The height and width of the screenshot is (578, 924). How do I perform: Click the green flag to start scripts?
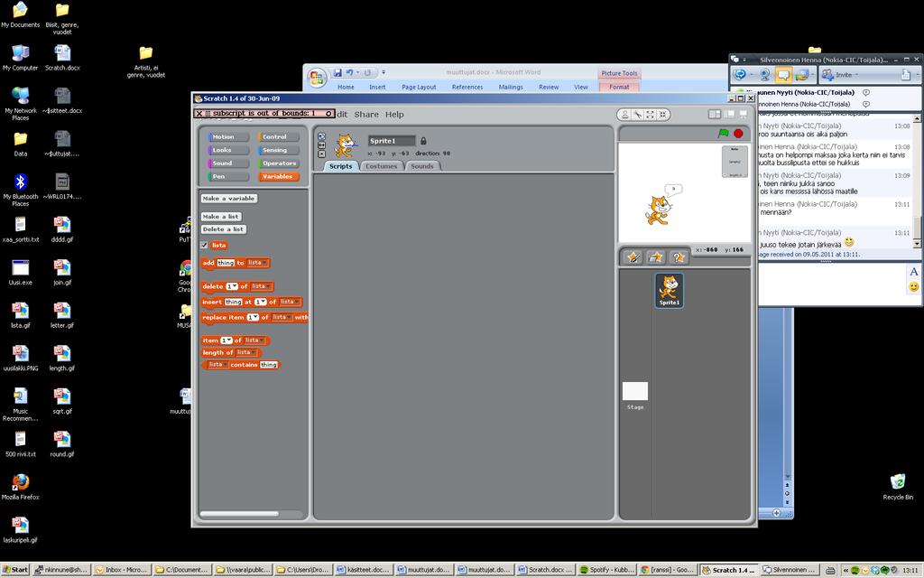click(724, 134)
